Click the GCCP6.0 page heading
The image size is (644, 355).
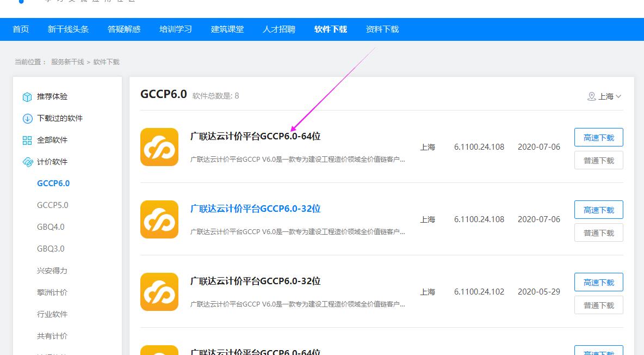pos(164,94)
